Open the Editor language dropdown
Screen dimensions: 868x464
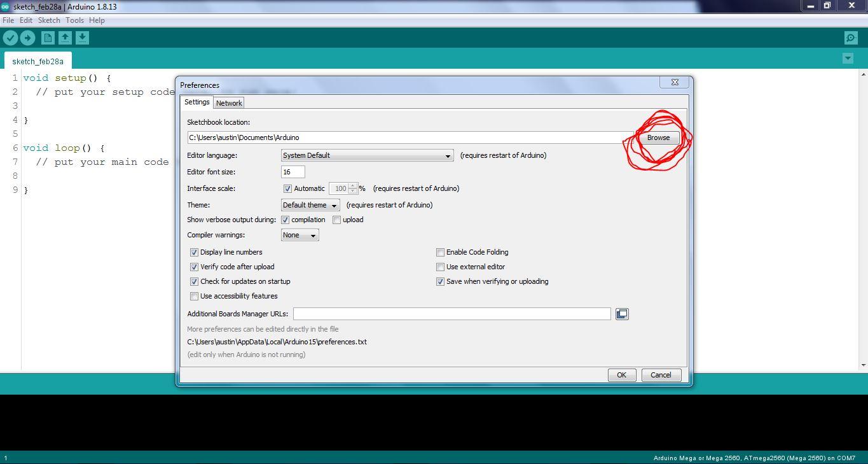(367, 155)
